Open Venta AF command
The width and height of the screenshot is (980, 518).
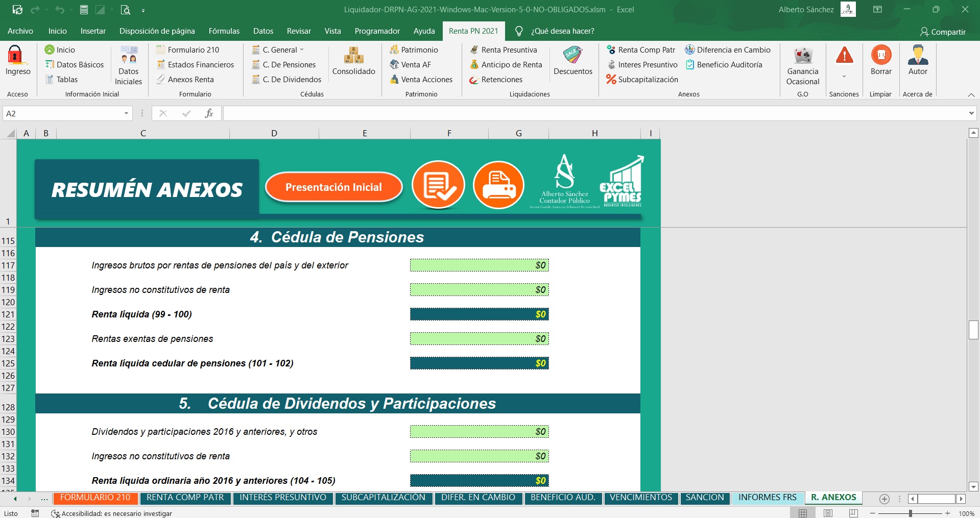(x=410, y=64)
